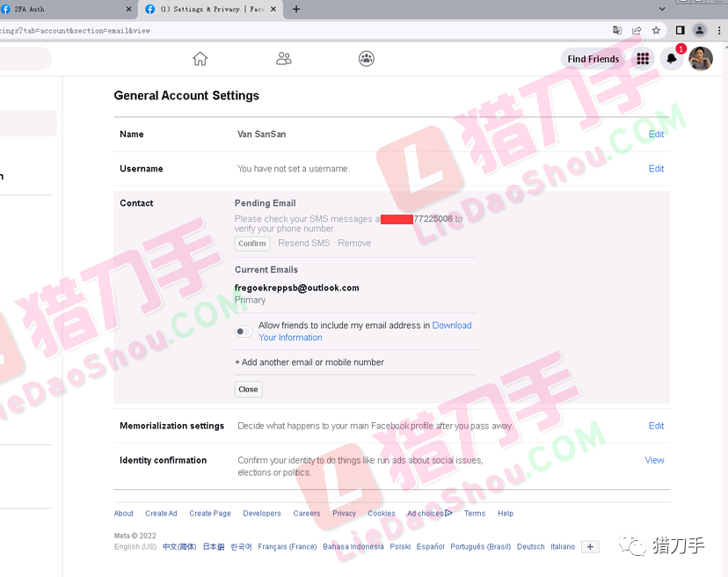Edit the Username setting
The height and width of the screenshot is (577, 728).
click(656, 169)
